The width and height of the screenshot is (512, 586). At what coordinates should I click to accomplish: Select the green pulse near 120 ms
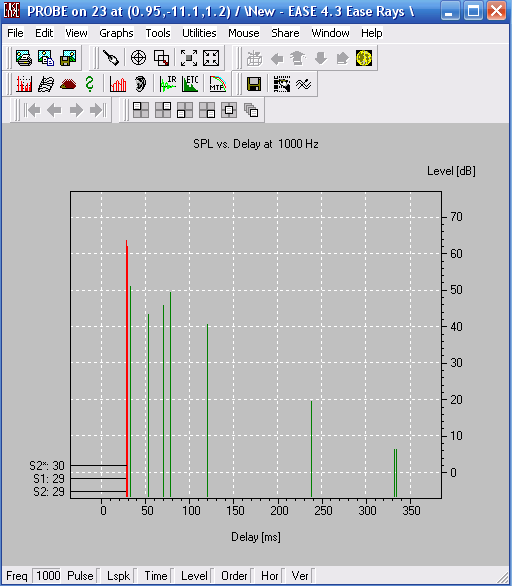(x=207, y=410)
